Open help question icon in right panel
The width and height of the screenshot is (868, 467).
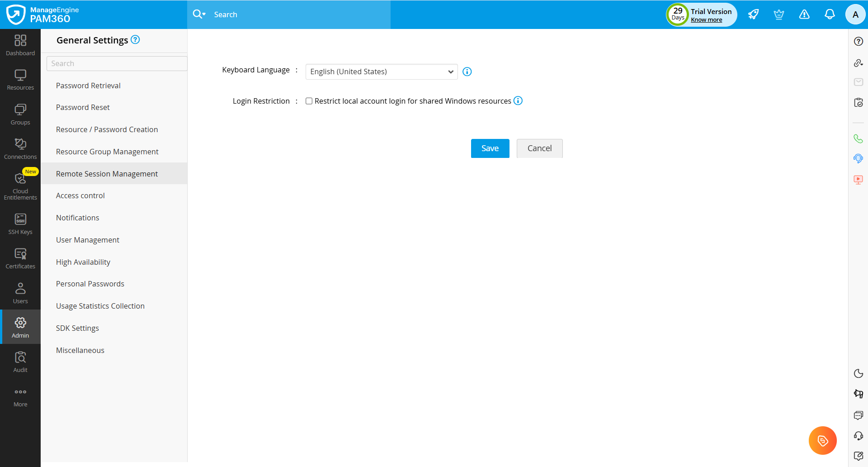click(859, 41)
